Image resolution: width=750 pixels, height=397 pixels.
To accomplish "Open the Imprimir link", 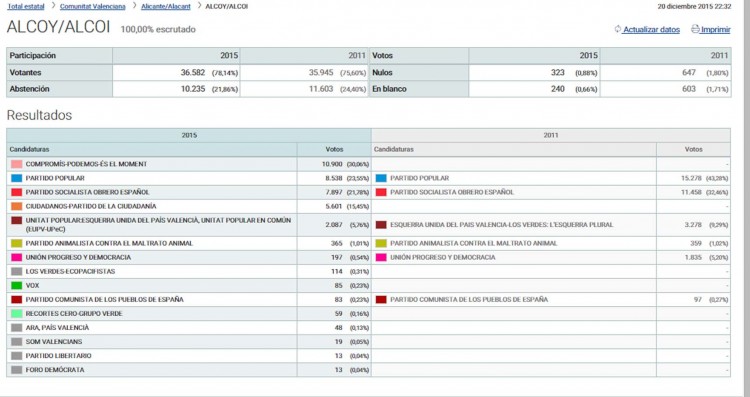I will pyautogui.click(x=716, y=30).
